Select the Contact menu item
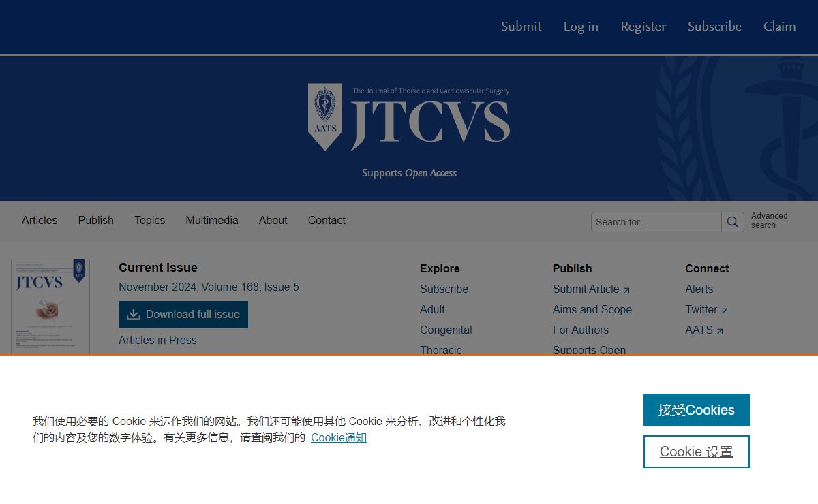This screenshot has height=504, width=818. (327, 221)
